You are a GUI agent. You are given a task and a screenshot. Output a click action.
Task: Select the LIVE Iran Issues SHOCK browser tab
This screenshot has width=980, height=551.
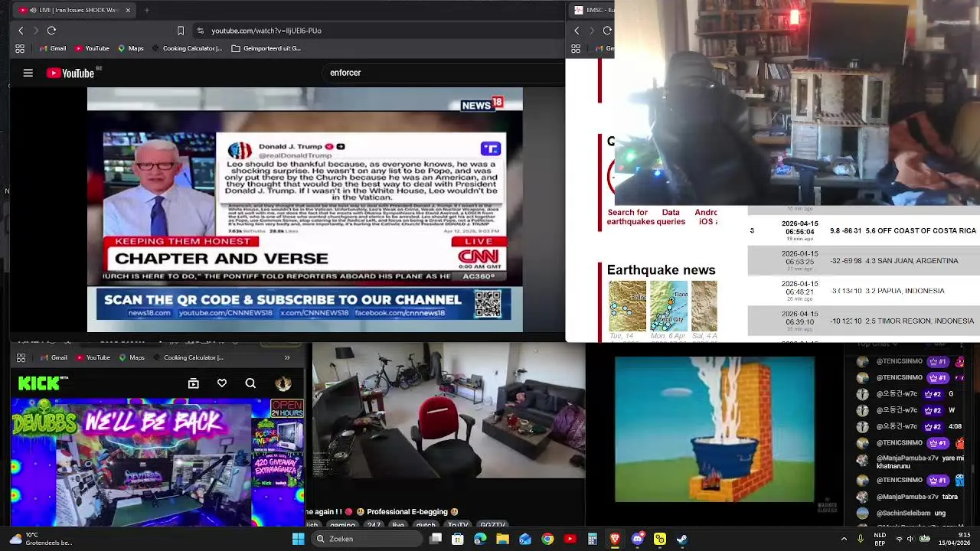pyautogui.click(x=73, y=10)
